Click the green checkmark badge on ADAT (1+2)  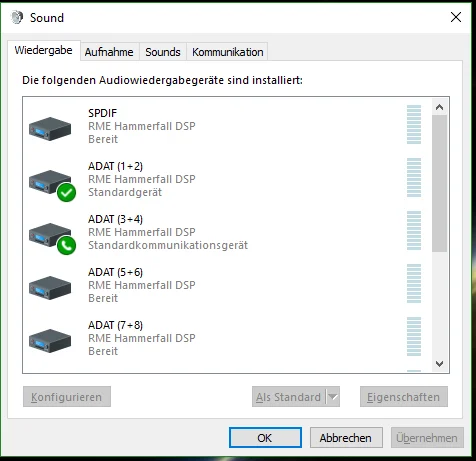click(x=66, y=192)
